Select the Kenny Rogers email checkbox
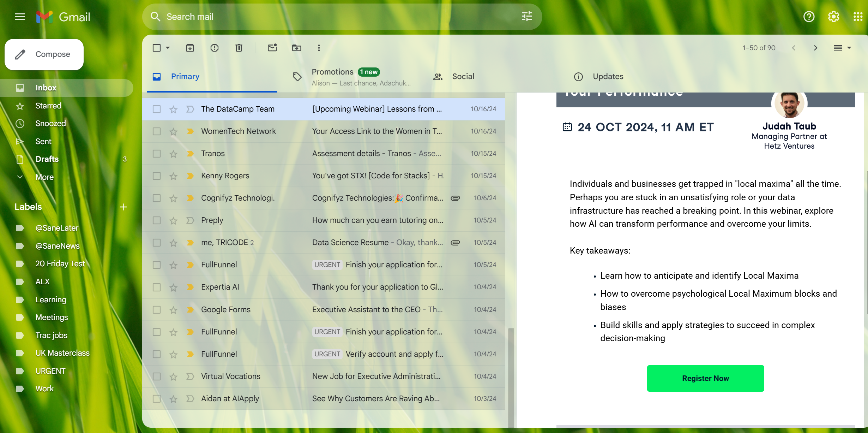Viewport: 868px width, 433px height. (x=157, y=176)
